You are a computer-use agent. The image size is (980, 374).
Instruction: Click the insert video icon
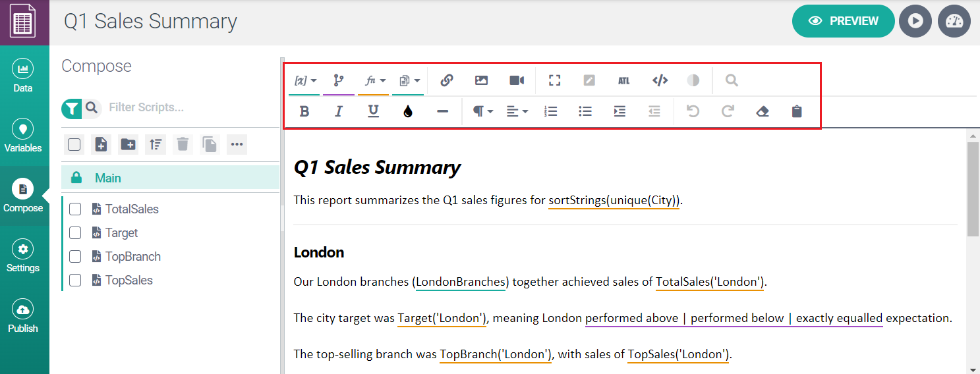coord(517,80)
